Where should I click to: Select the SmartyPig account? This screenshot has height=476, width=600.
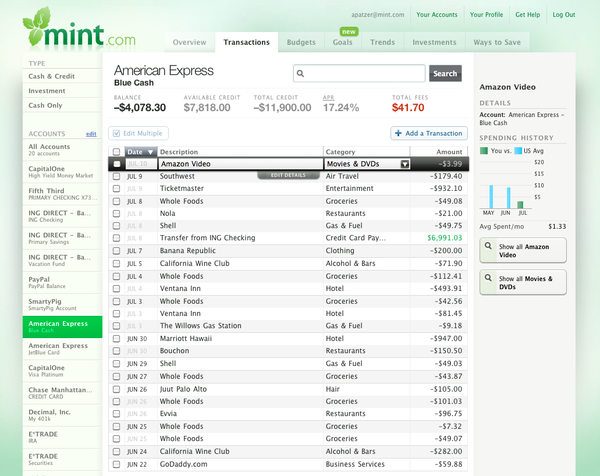(x=62, y=305)
